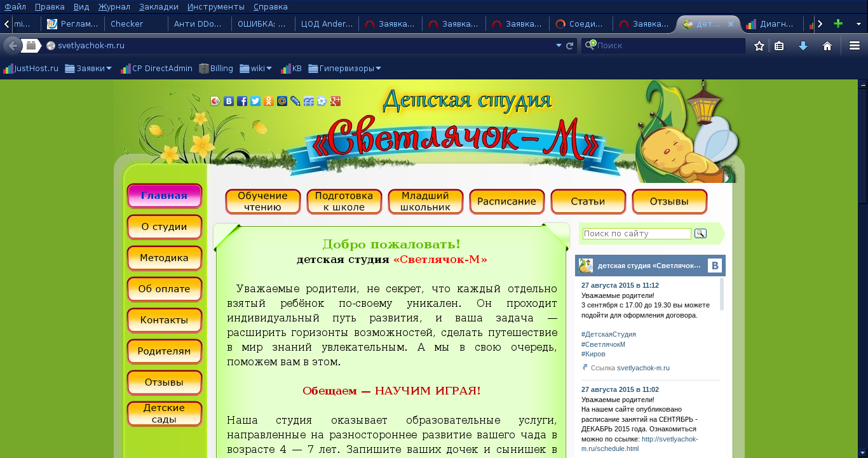Go to the browser home page icon
868x458 pixels.
click(x=827, y=46)
